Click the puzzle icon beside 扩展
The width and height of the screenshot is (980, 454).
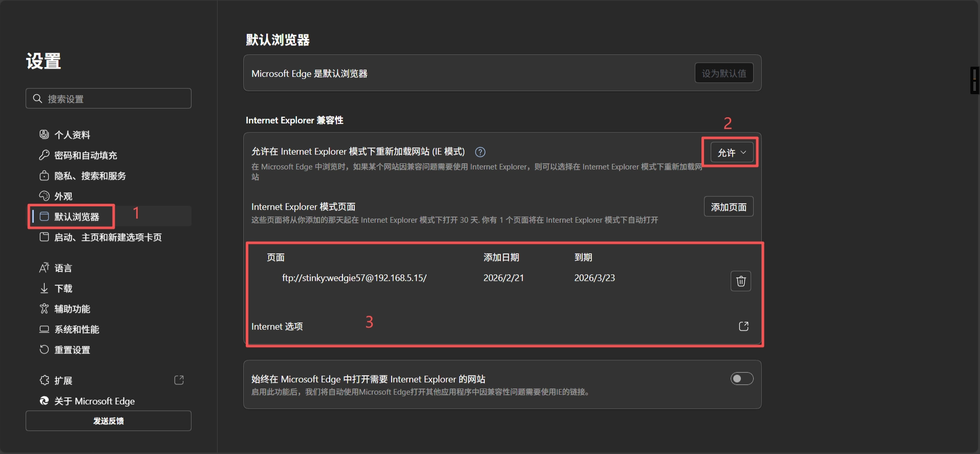tap(44, 380)
